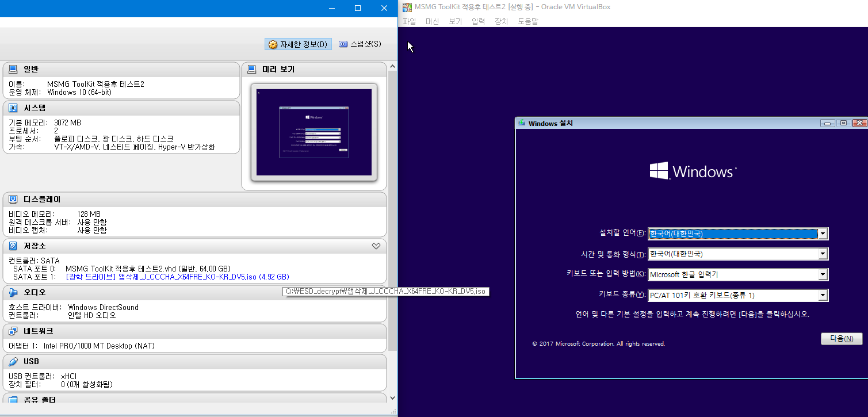Click the 인텔 HD 오디오 controller text

point(92,315)
